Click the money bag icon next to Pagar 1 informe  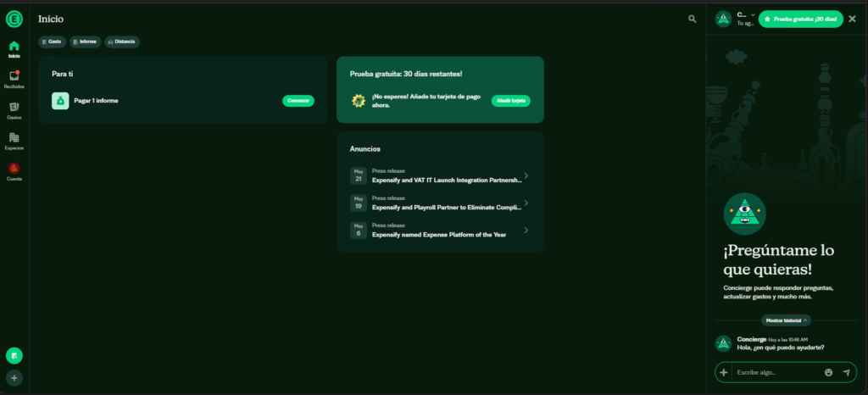coord(60,101)
